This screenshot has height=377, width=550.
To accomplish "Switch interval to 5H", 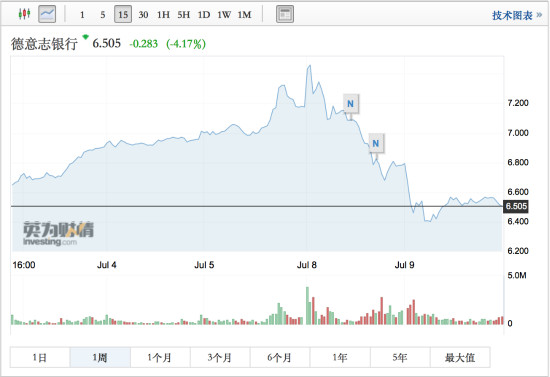I will click(x=183, y=15).
